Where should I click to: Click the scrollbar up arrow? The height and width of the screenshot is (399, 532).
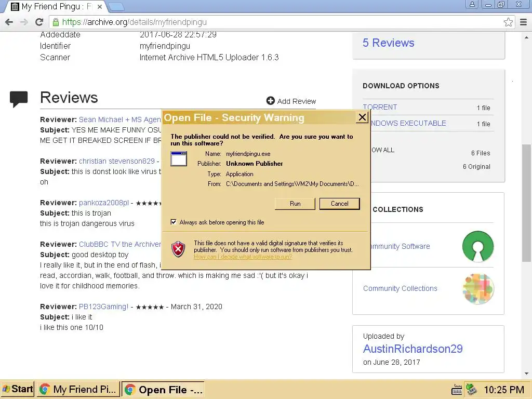click(x=526, y=37)
